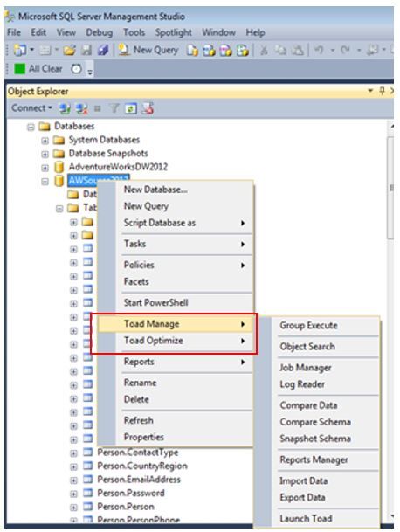Click the Person.Password table icon
This screenshot has height=532, width=400.
click(88, 493)
